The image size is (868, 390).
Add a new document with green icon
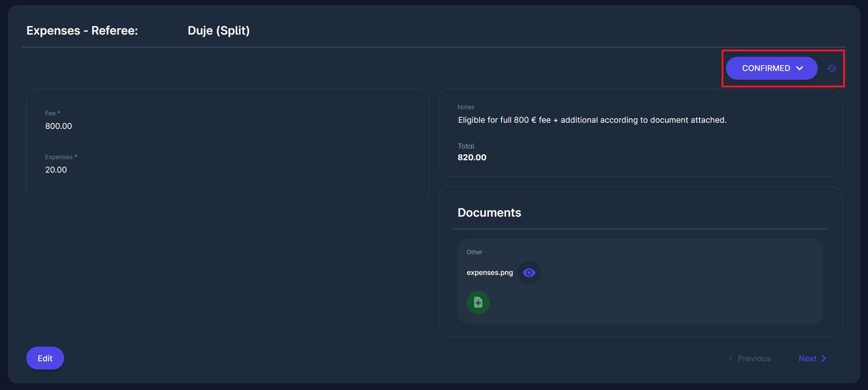[x=478, y=303]
